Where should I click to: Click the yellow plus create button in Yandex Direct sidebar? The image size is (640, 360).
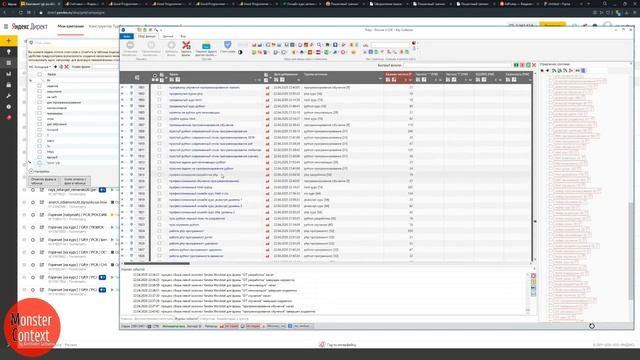click(x=9, y=41)
